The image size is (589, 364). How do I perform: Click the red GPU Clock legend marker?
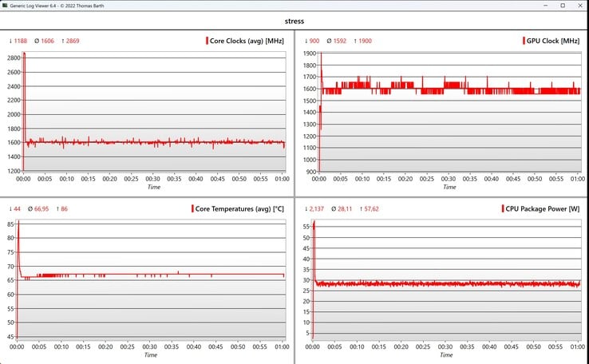(524, 41)
